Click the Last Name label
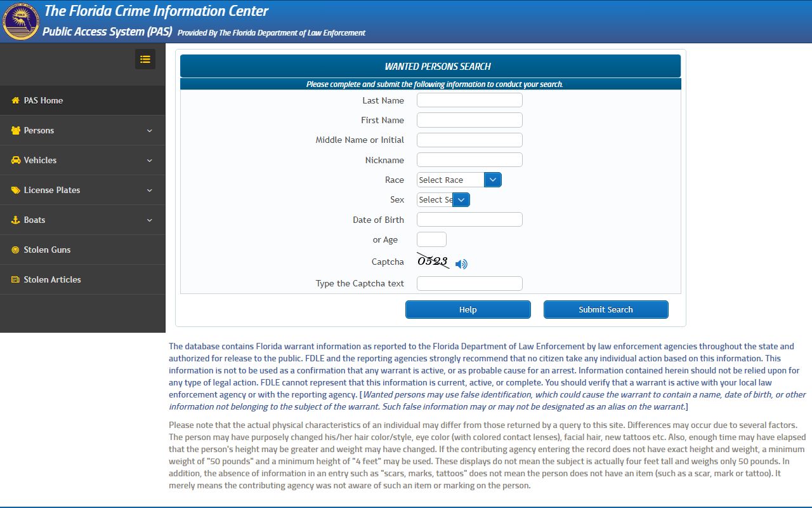 (x=383, y=100)
